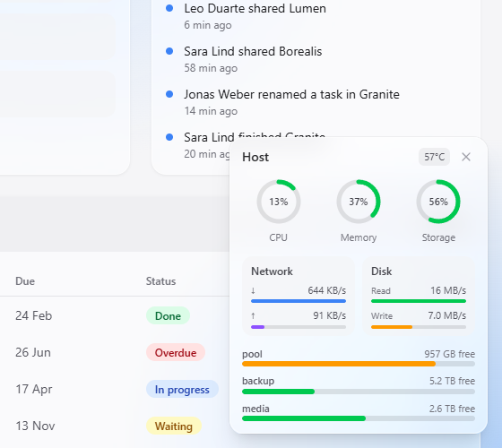Click the Memory 37% gauge
Image resolution: width=502 pixels, height=448 pixels.
(359, 202)
